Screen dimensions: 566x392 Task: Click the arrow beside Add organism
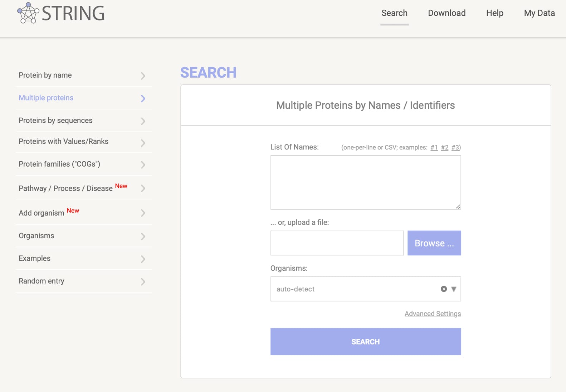pos(143,213)
